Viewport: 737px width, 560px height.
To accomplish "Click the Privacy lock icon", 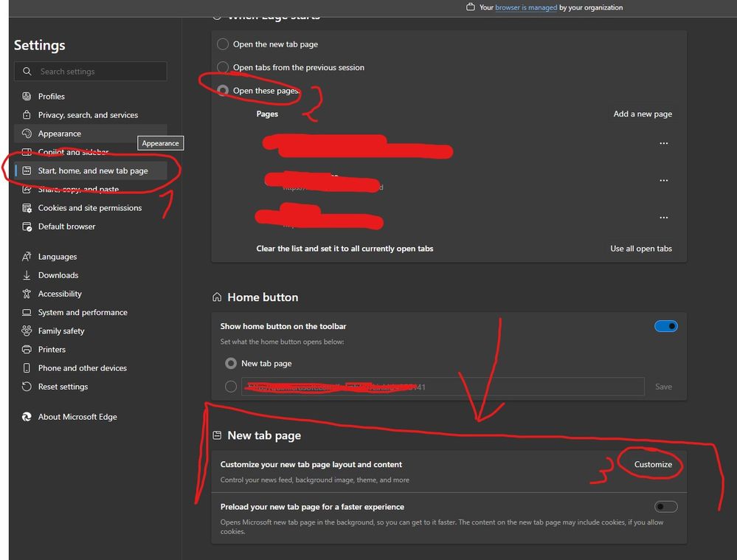I will pos(27,114).
